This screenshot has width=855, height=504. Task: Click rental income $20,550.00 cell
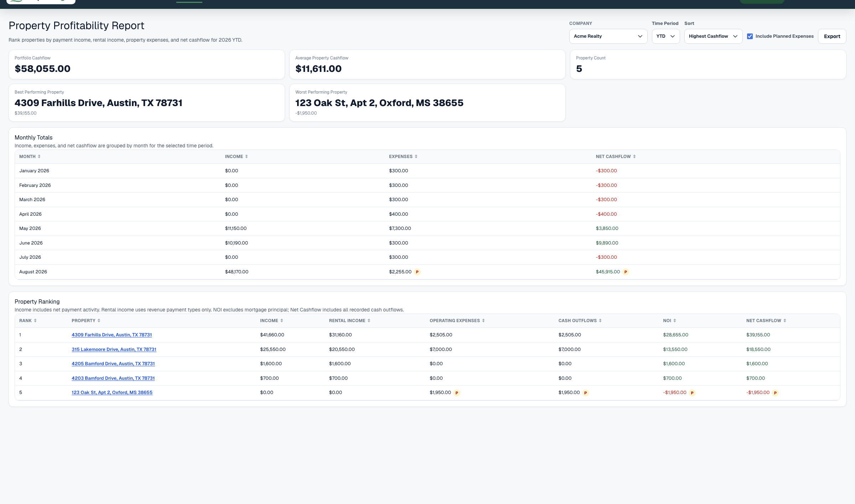[x=342, y=350]
